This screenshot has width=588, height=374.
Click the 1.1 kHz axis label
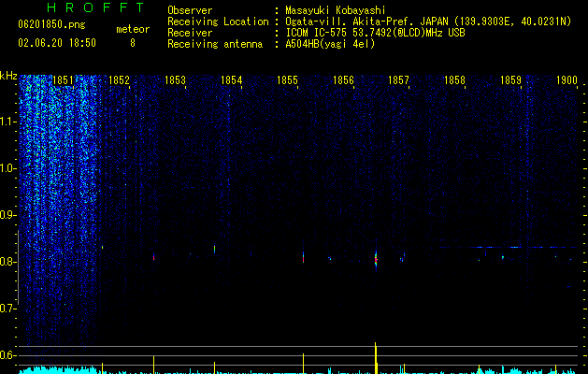[8, 122]
